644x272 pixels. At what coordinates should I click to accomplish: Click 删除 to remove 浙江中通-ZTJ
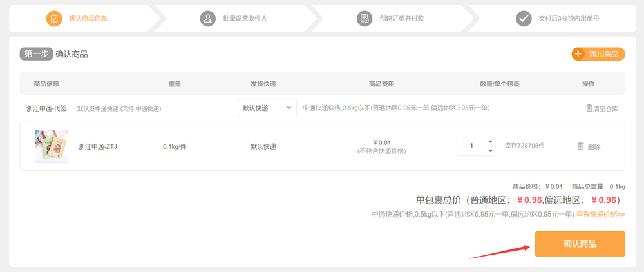[594, 147]
